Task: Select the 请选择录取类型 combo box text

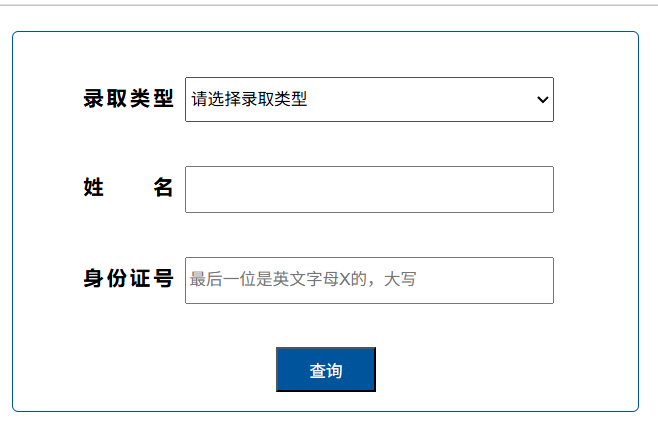Action: point(250,99)
